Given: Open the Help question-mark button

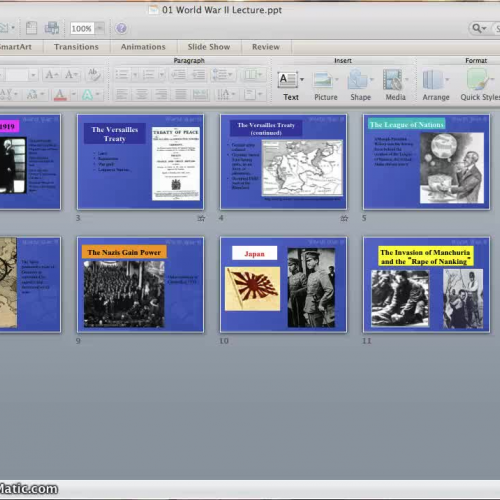Looking at the screenshot, I should tap(121, 28).
